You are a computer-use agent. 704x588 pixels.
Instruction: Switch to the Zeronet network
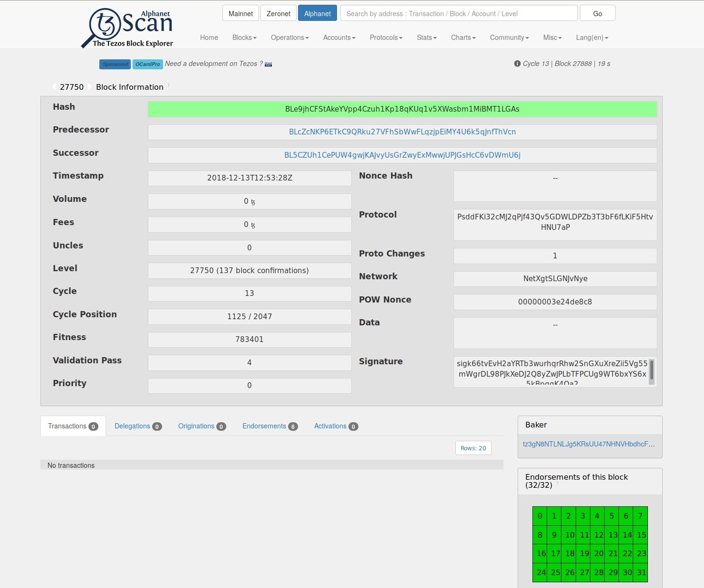279,13
